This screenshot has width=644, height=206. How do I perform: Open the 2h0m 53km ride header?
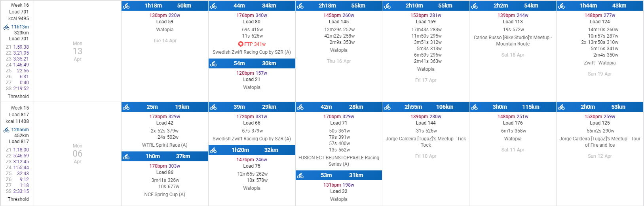(600, 107)
